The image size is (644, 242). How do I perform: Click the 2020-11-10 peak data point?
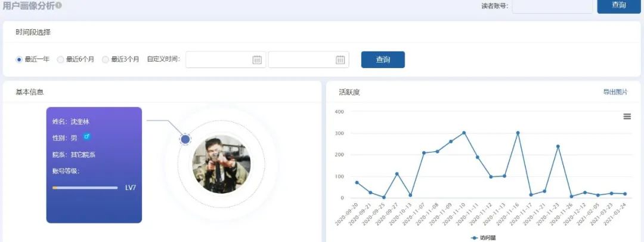tap(464, 133)
